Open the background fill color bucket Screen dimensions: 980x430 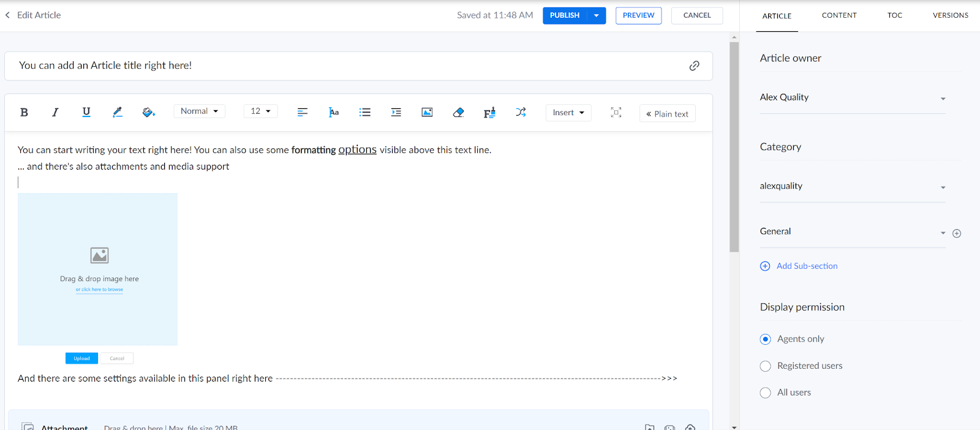tap(148, 112)
